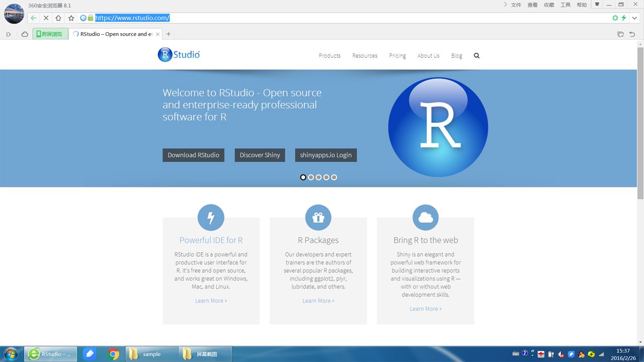Open the 收藏 menu

click(x=549, y=5)
